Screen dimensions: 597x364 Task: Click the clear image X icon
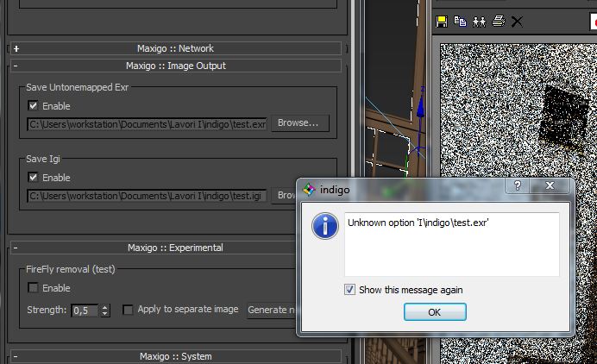point(517,21)
